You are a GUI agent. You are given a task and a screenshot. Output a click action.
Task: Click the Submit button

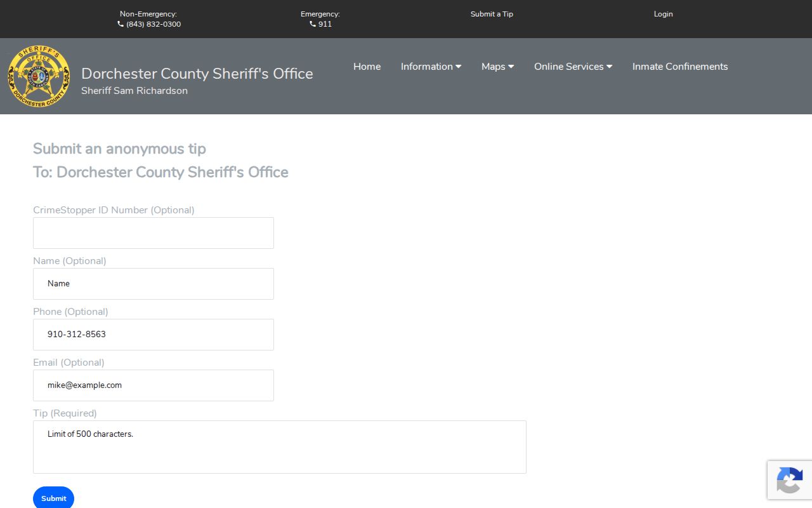click(x=54, y=498)
